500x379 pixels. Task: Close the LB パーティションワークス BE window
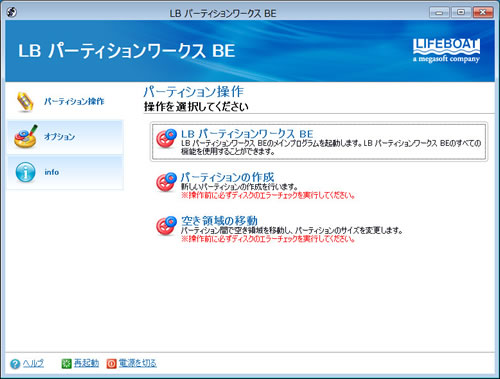click(x=483, y=13)
